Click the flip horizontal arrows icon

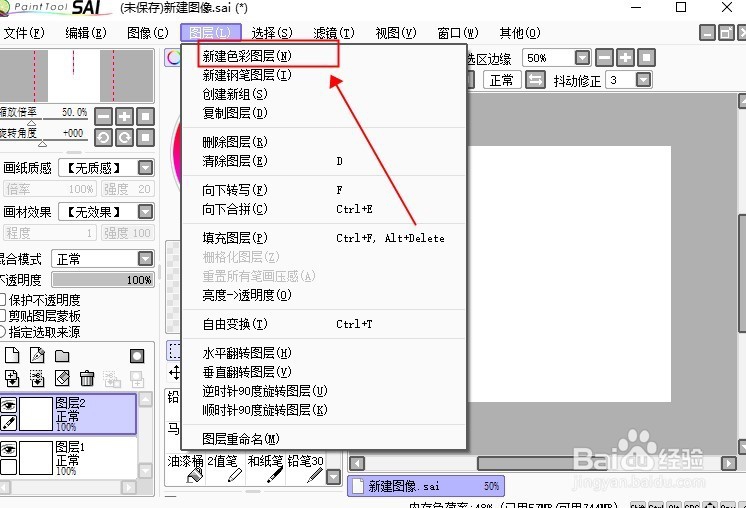[x=535, y=80]
